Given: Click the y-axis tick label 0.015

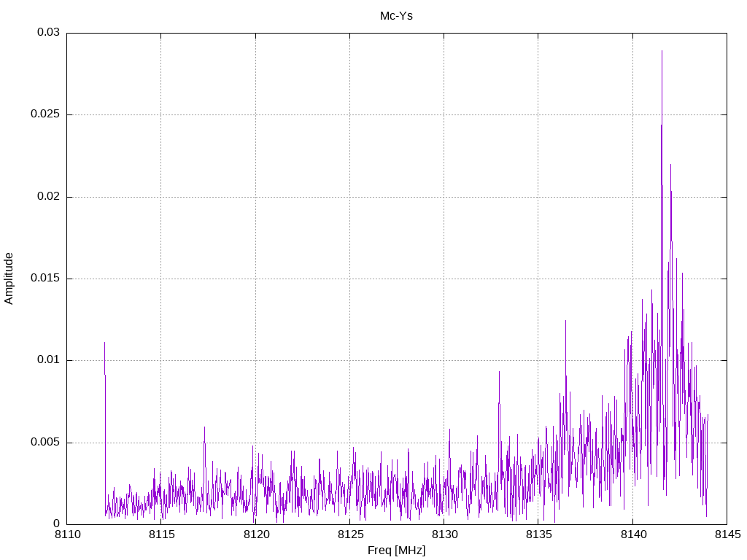Looking at the screenshot, I should [45, 278].
